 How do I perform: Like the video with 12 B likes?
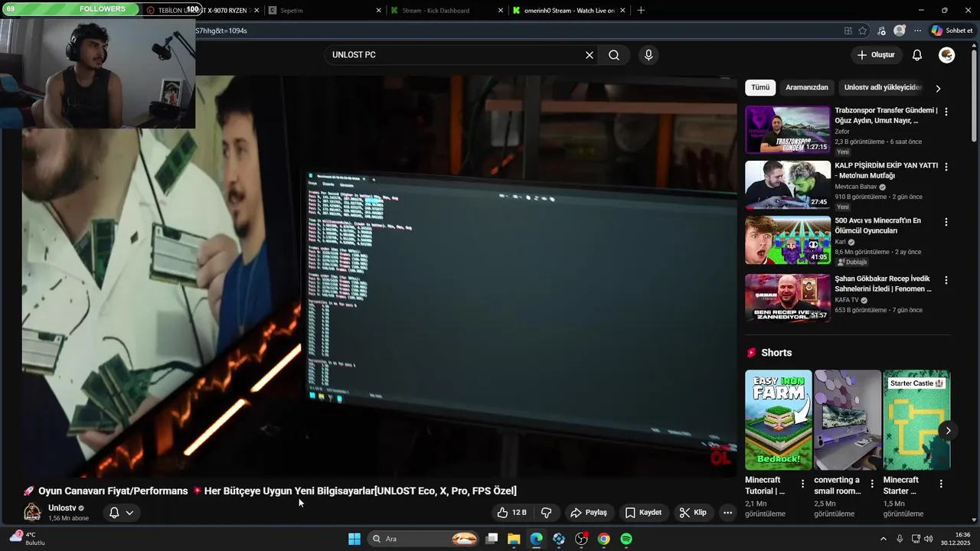point(511,513)
